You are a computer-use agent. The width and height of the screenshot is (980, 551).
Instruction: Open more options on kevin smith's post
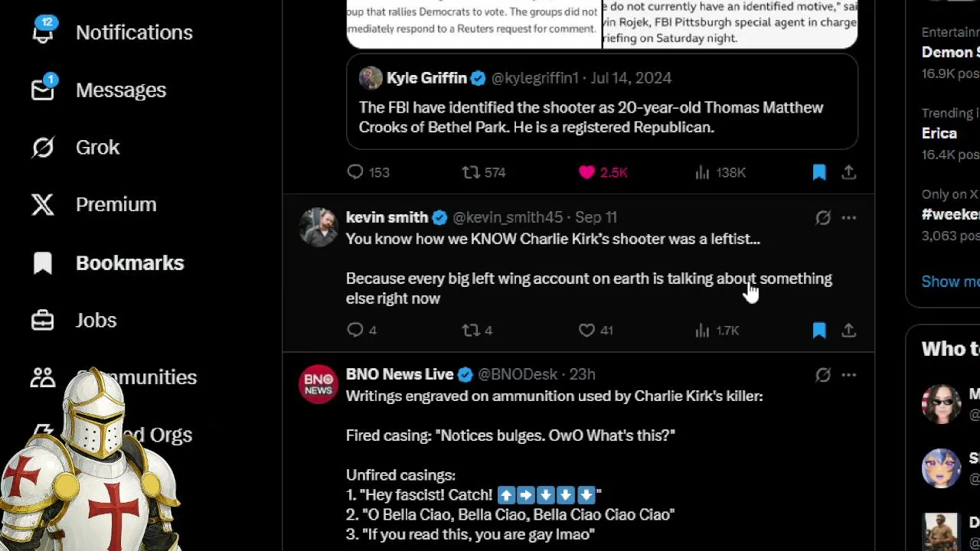(848, 217)
